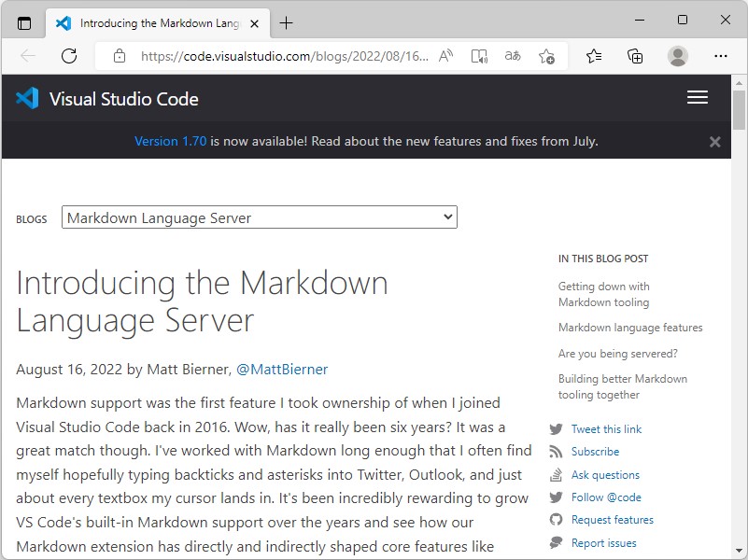Open the browser profile avatar
The height and width of the screenshot is (560, 748).
coord(678,56)
